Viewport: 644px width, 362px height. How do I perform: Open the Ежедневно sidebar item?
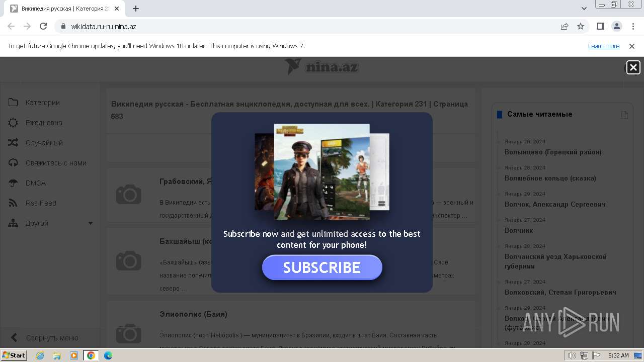pyautogui.click(x=44, y=123)
